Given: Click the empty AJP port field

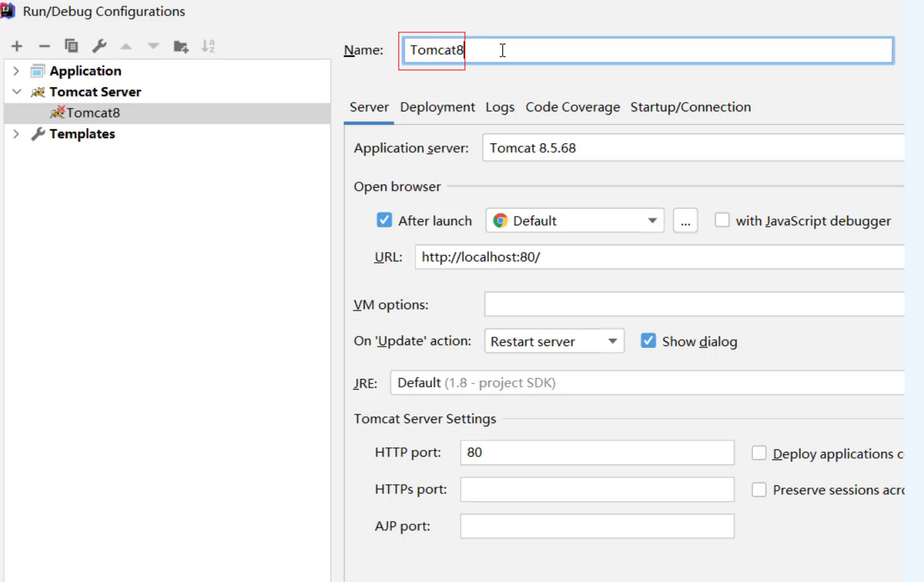Looking at the screenshot, I should click(x=597, y=526).
